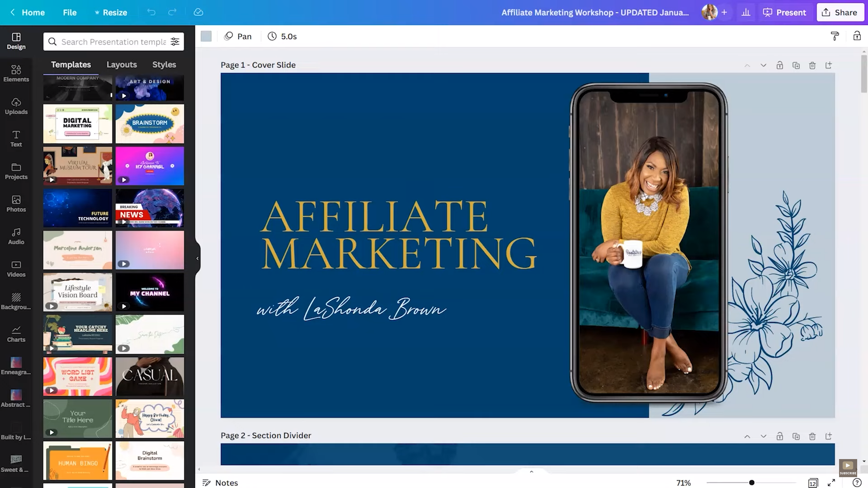Open the 5.0s page duration setting

tap(282, 36)
